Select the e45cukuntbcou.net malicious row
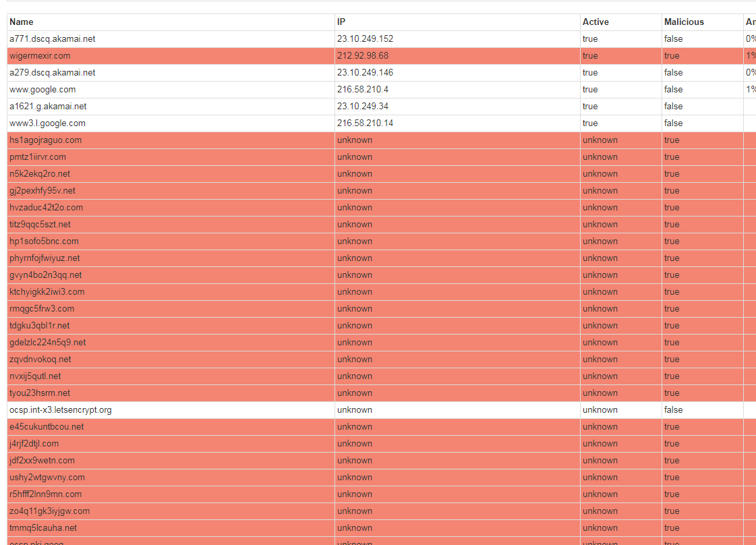756x545 pixels. (x=46, y=426)
